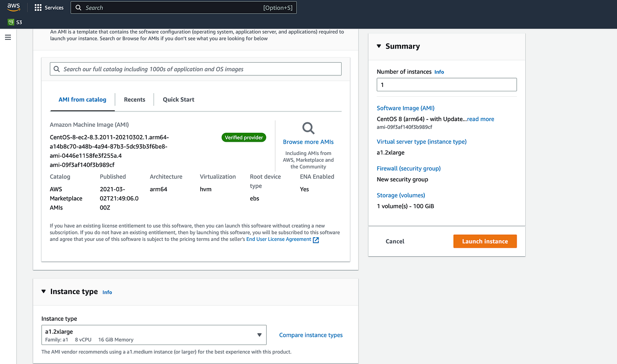Image resolution: width=617 pixels, height=364 pixels.
Task: Open Firewall (security group) settings
Action: [408, 168]
